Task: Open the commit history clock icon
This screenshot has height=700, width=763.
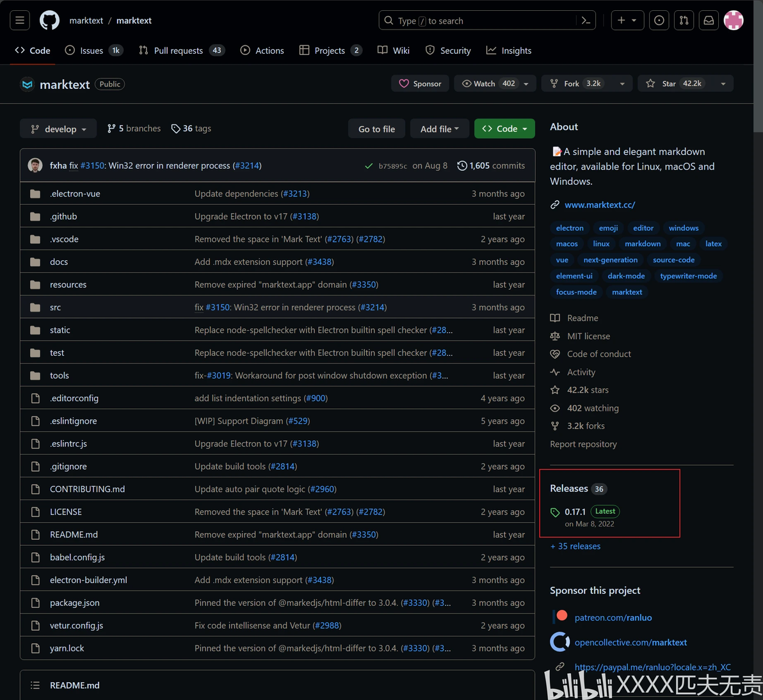Action: coord(462,166)
